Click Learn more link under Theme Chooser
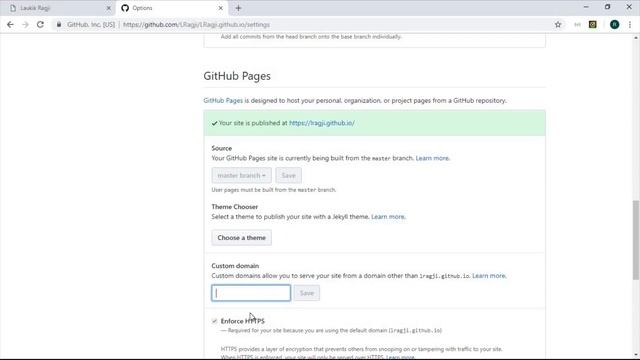This screenshot has width=640, height=360. pos(388,216)
